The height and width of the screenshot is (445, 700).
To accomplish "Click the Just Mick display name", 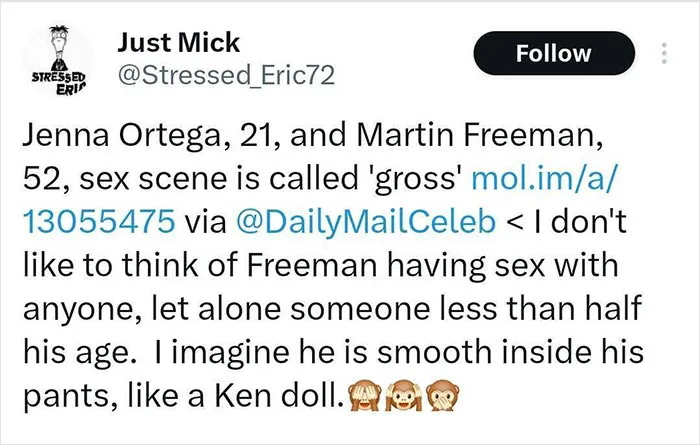I will point(179,42).
